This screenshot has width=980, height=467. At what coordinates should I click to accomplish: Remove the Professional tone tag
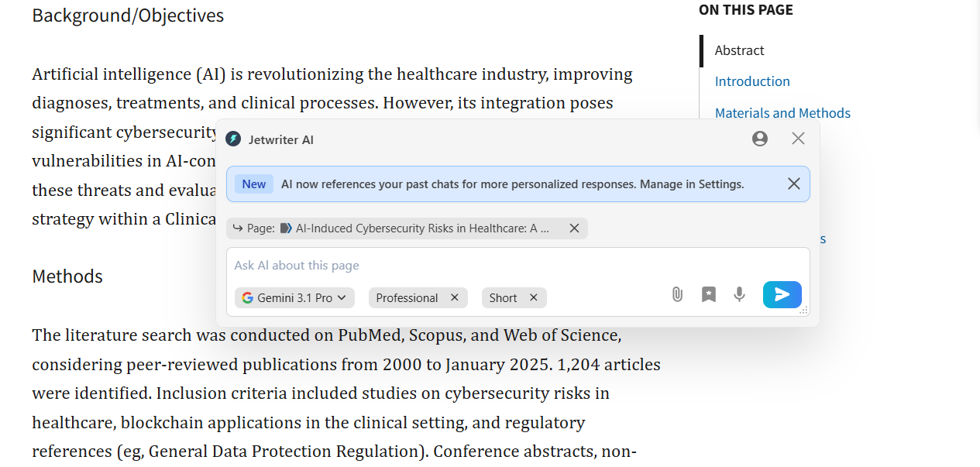455,298
